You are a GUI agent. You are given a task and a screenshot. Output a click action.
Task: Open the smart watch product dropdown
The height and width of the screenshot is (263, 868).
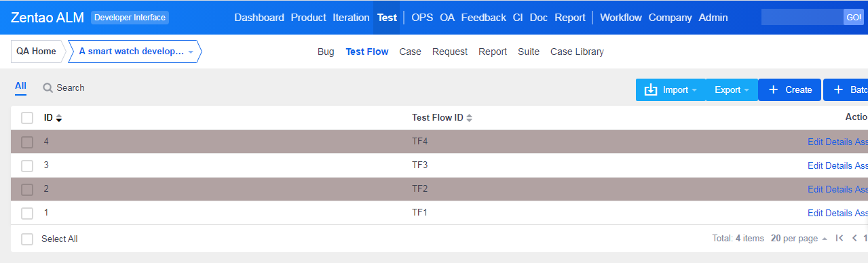click(134, 52)
